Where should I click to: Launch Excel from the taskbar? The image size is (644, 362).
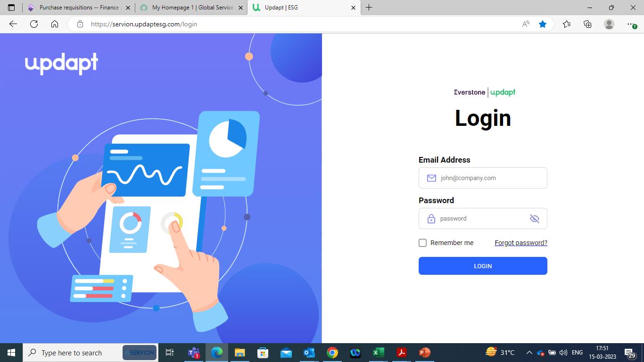tap(378, 353)
